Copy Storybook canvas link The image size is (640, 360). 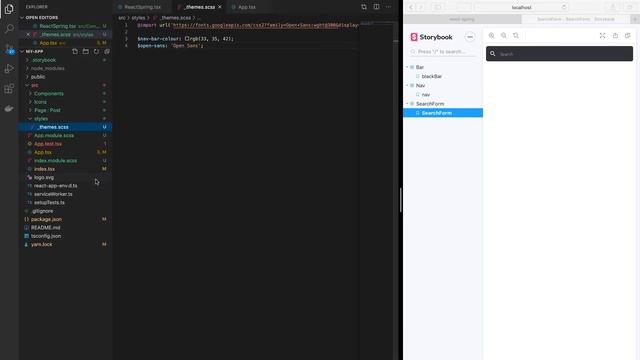[x=627, y=36]
